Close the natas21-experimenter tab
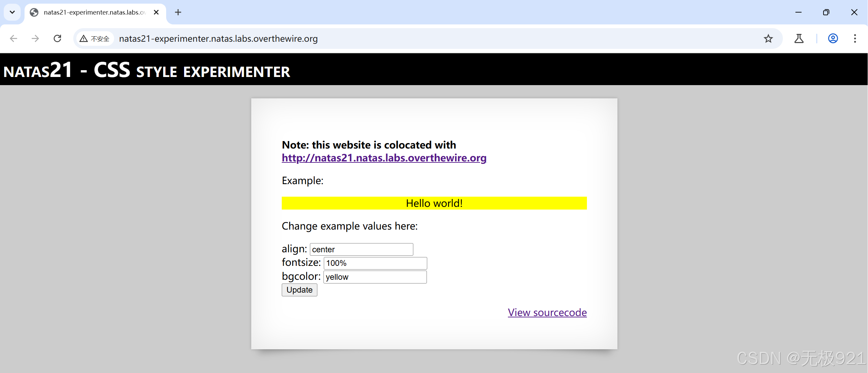 (x=156, y=13)
